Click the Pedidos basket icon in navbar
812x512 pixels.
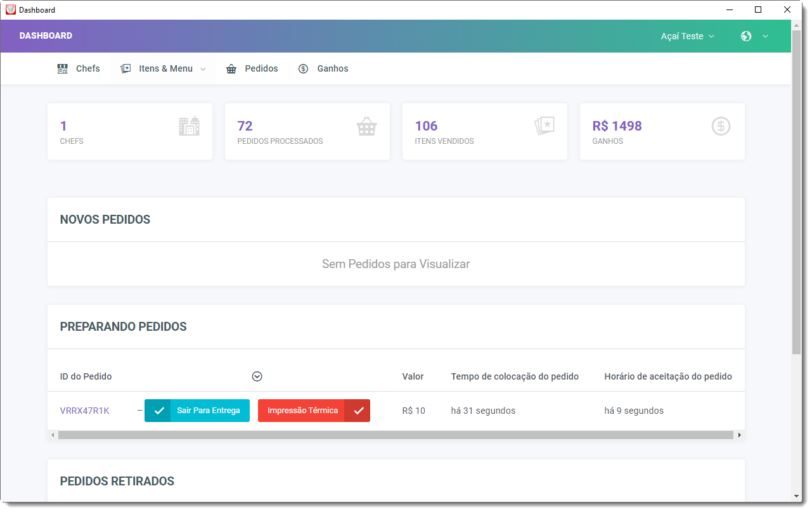click(x=231, y=68)
